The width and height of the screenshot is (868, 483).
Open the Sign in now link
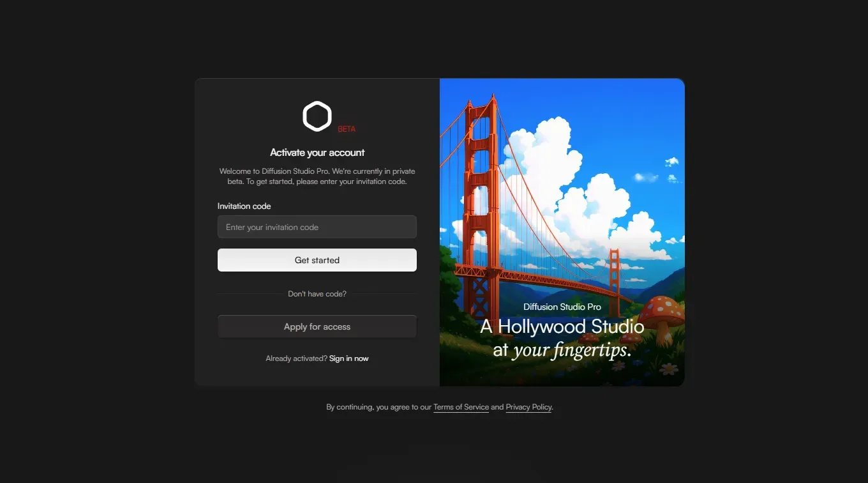348,358
